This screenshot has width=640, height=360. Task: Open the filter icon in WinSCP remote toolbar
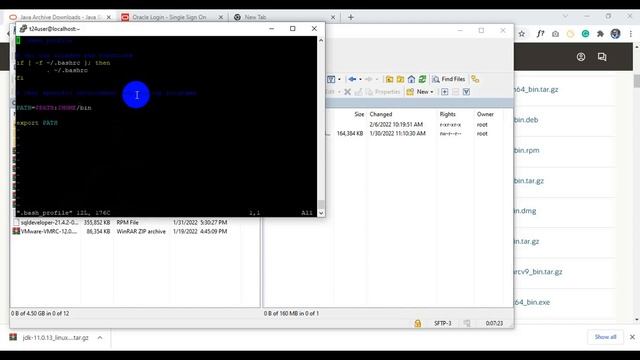click(x=331, y=79)
